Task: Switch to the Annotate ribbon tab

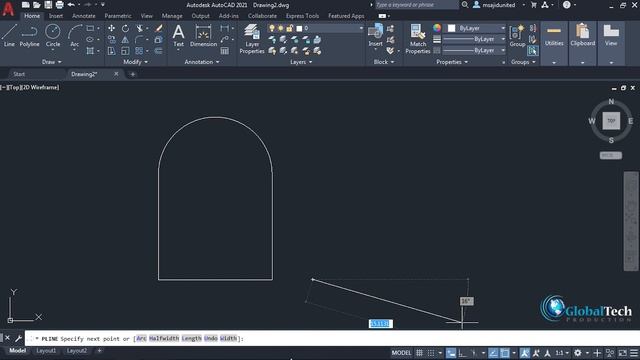Action: click(x=84, y=16)
